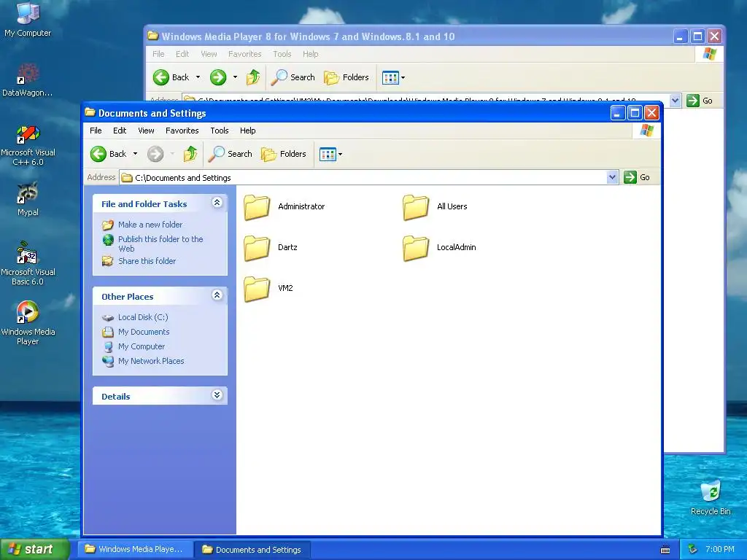Image resolution: width=747 pixels, height=560 pixels.
Task: Open the LocalAdmin folder
Action: pyautogui.click(x=439, y=248)
